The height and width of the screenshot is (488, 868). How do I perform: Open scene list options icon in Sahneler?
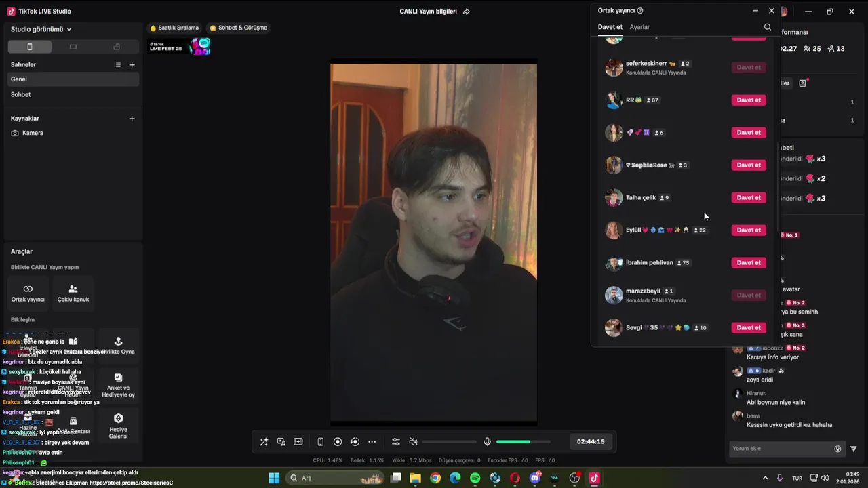tap(117, 64)
